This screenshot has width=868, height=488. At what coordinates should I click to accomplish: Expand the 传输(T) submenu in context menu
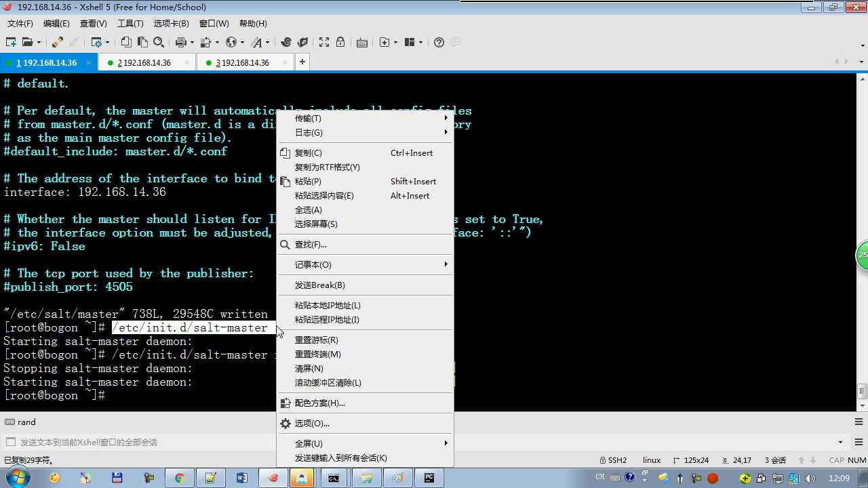(365, 118)
